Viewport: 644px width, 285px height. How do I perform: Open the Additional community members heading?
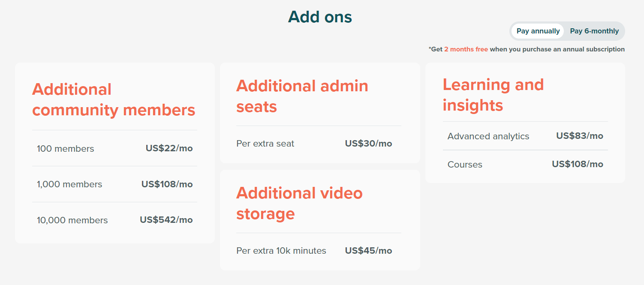(114, 99)
